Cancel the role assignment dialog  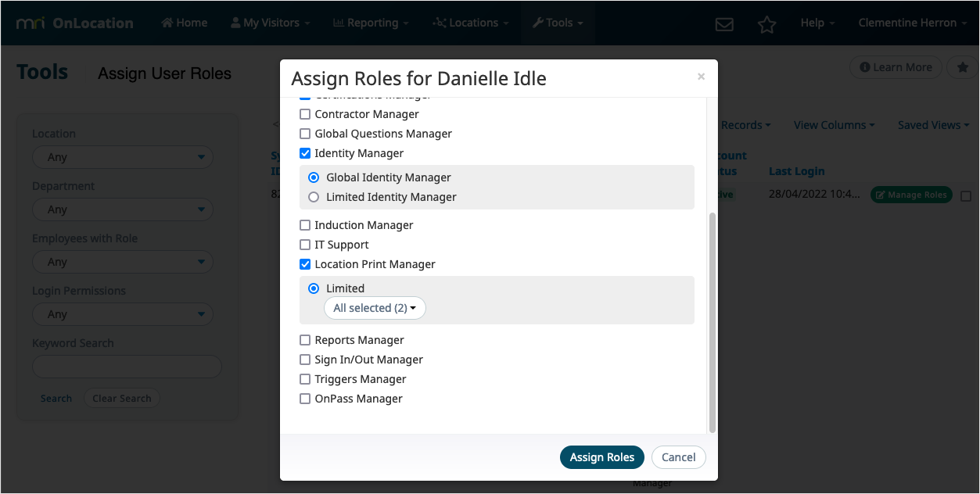[x=678, y=457]
